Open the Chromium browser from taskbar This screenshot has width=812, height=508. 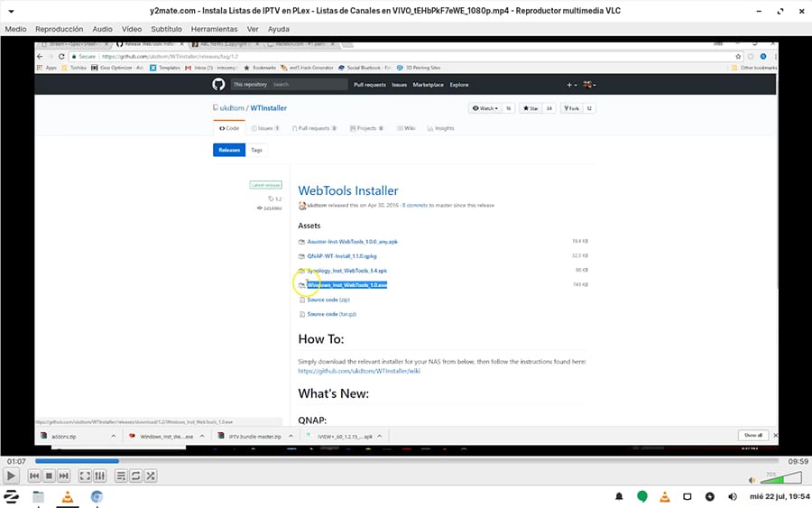coord(97,497)
